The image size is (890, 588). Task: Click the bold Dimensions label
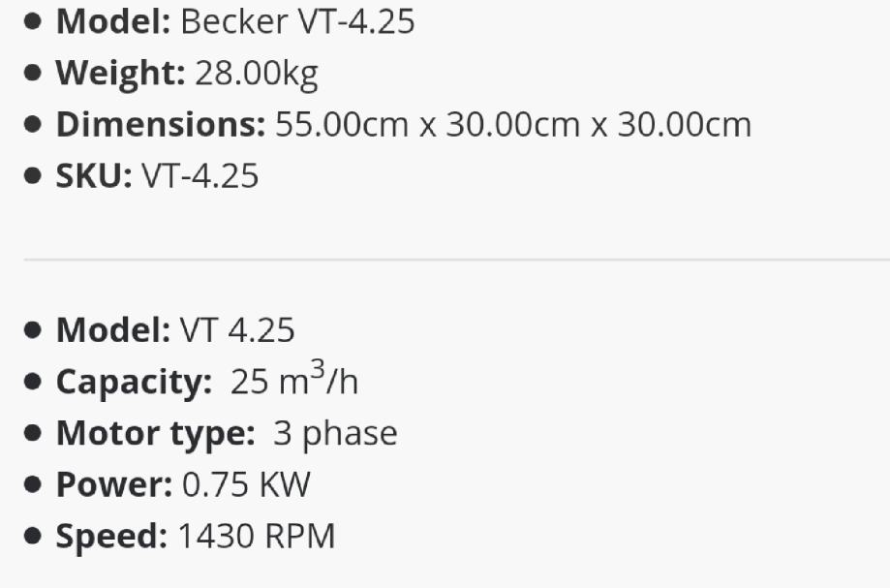pos(160,125)
